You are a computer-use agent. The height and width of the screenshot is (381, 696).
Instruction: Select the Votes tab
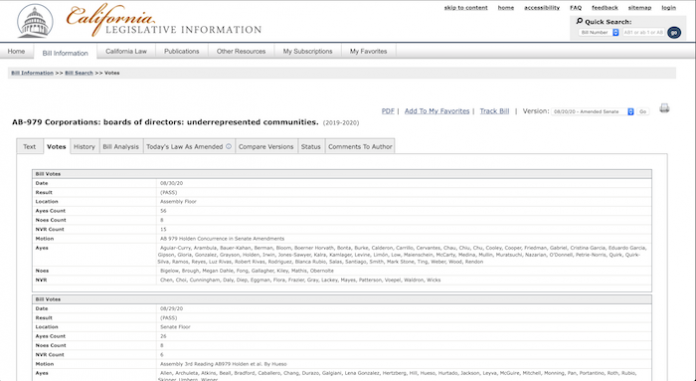[x=56, y=147]
